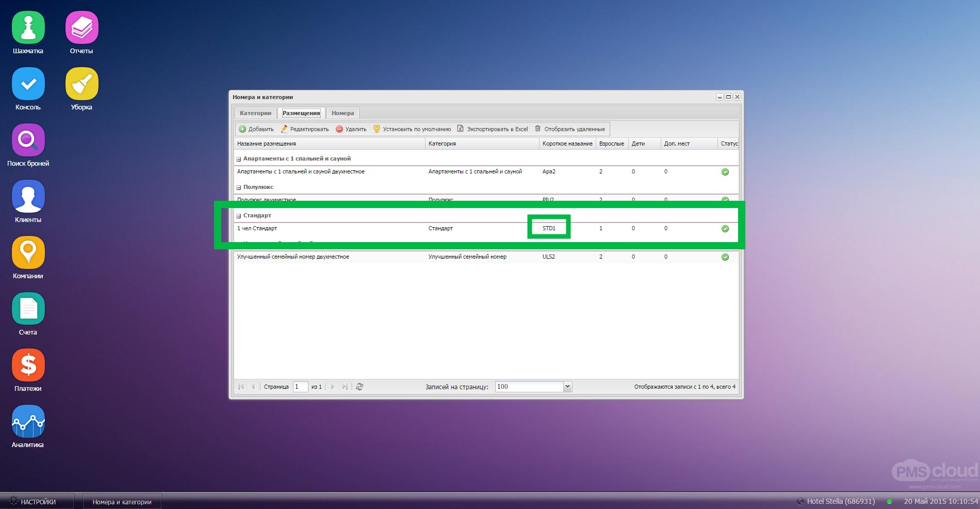The image size is (980, 509).
Task: Sort by Короткое название column header
Action: pos(567,144)
